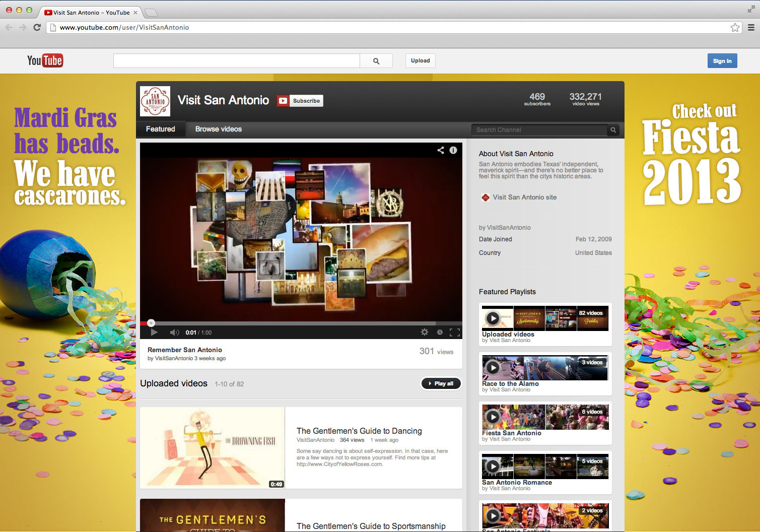Image resolution: width=760 pixels, height=532 pixels.
Task: Click the Visit San Antonio site icon
Action: (486, 197)
